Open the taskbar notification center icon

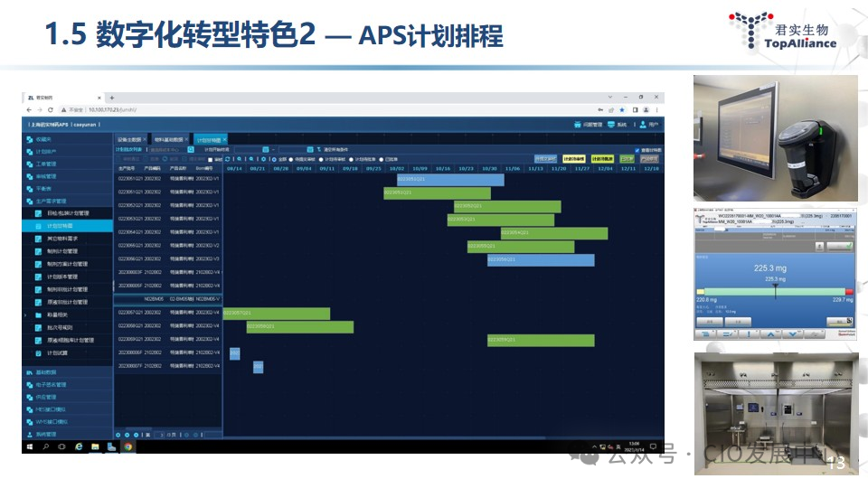653,446
